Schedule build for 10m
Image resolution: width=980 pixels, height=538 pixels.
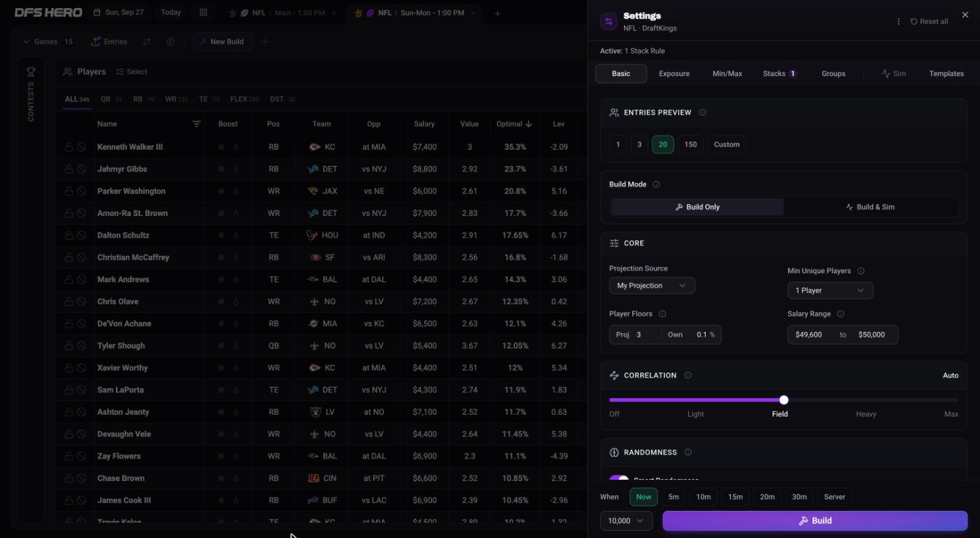(704, 497)
